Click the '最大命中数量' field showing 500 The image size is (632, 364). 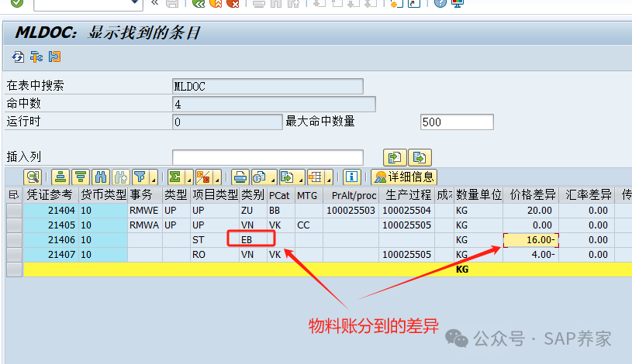457,122
